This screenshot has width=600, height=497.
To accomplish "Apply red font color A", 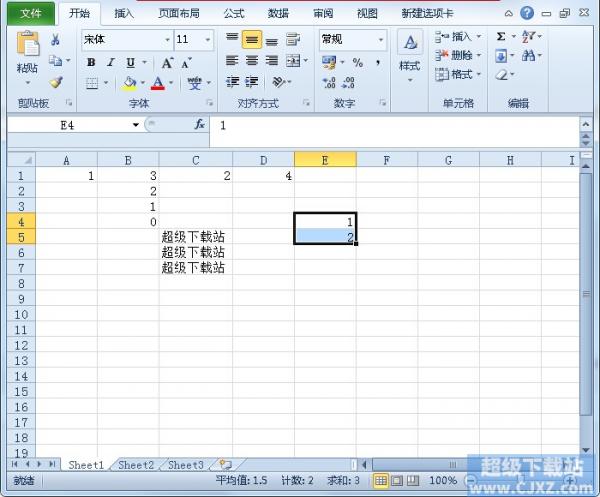I will tap(158, 83).
